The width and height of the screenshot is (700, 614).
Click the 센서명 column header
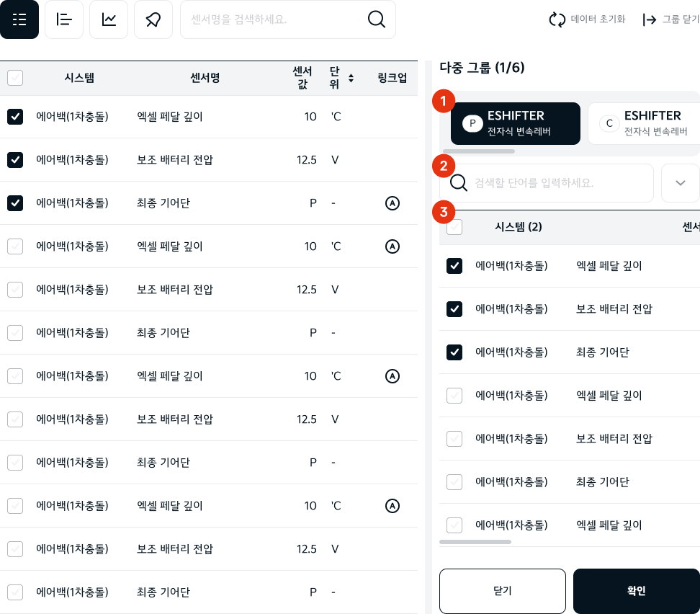tap(205, 78)
